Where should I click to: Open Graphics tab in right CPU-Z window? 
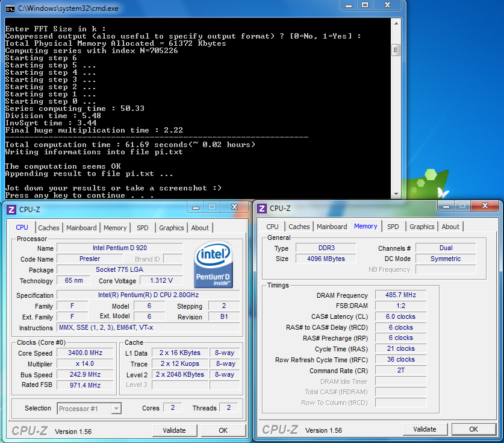[x=422, y=227]
